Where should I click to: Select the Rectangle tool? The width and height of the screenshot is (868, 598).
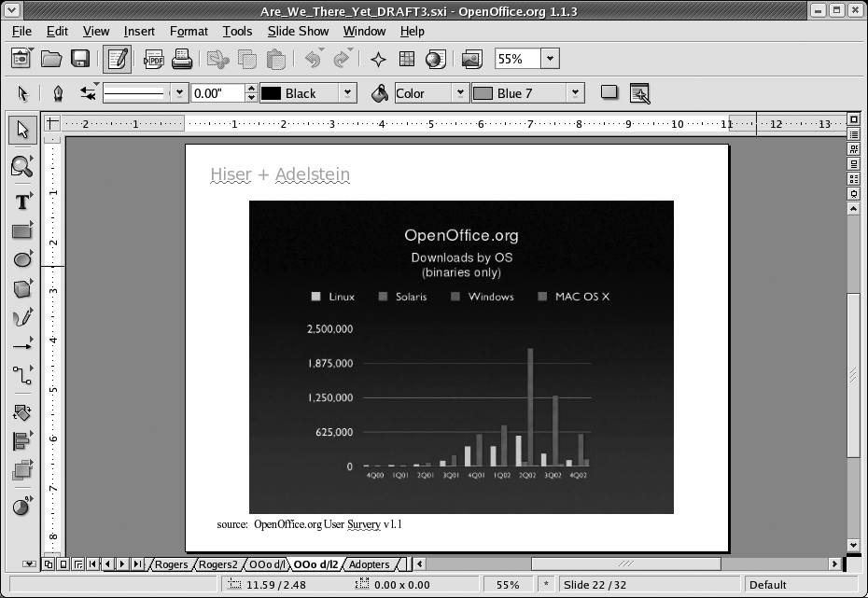click(x=22, y=230)
